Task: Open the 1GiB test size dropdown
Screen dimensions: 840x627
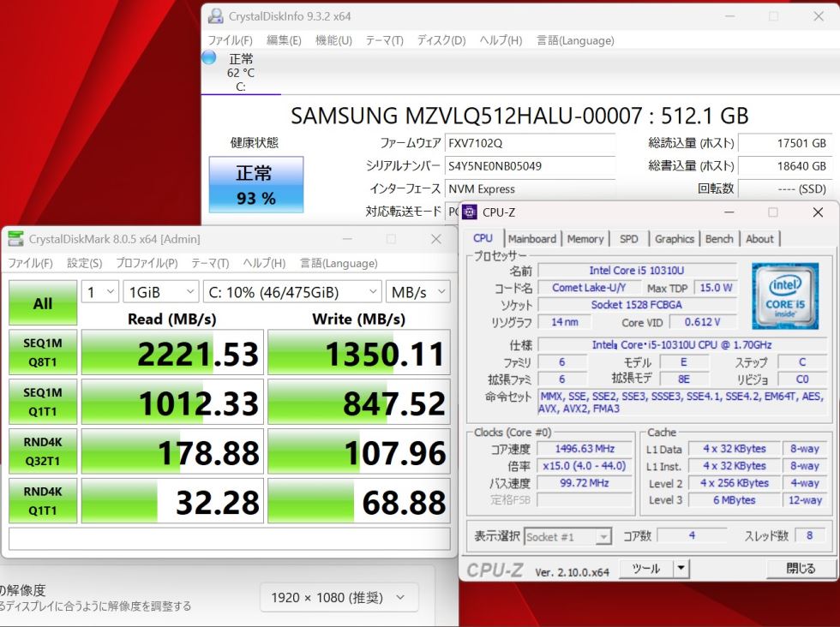Action: (x=161, y=292)
